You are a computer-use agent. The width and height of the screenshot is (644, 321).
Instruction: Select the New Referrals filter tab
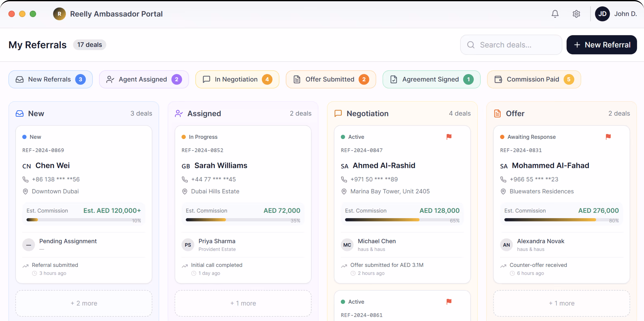pos(51,79)
